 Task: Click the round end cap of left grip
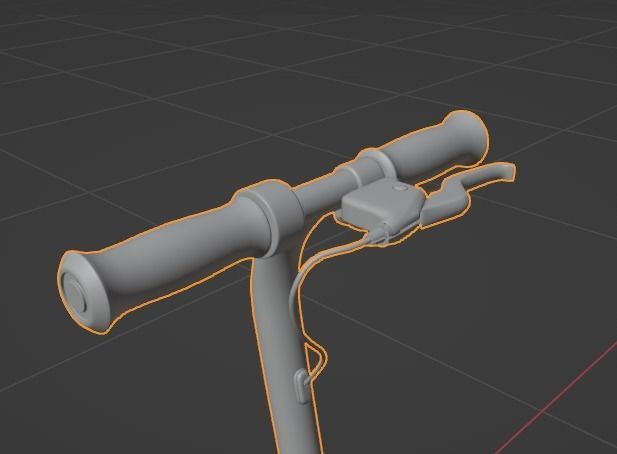click(x=75, y=293)
